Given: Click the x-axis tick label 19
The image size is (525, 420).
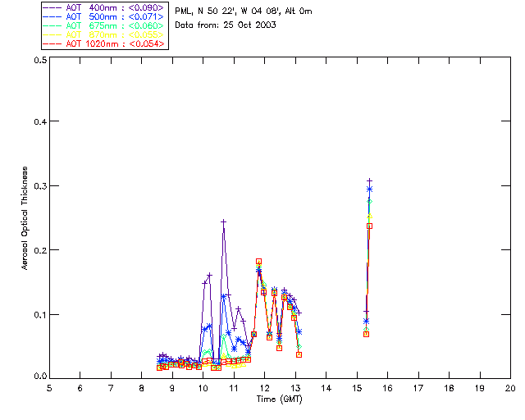Looking at the screenshot, I should 480,388.
